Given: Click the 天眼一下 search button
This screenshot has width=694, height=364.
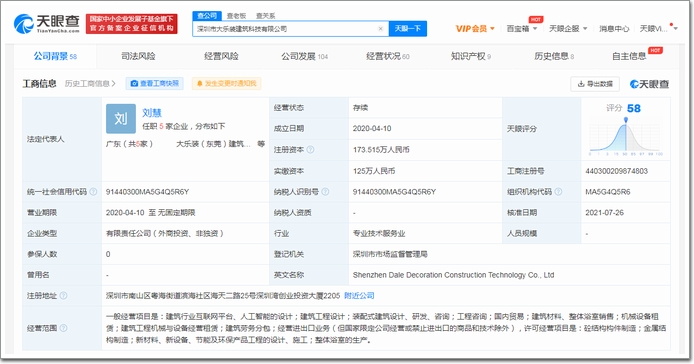Looking at the screenshot, I should click(x=408, y=29).
